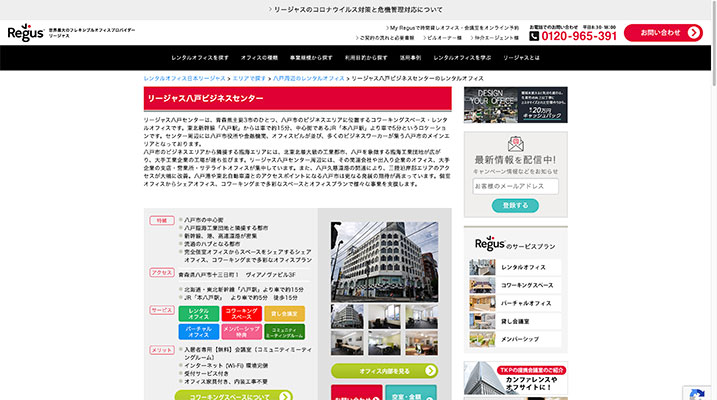
Task: Open ご契約の流れと必要書類 link
Action: (x=385, y=38)
